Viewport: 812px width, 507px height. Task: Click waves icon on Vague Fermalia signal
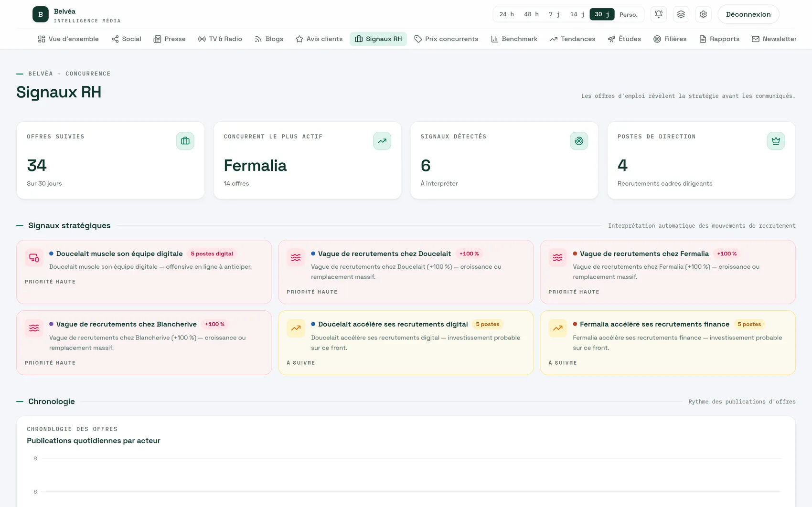[557, 258]
